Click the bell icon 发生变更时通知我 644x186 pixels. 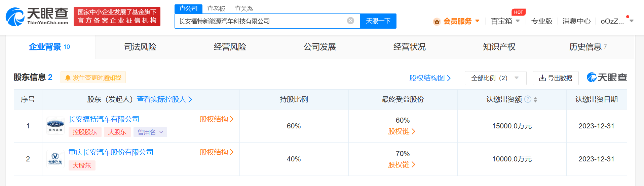pyautogui.click(x=68, y=78)
